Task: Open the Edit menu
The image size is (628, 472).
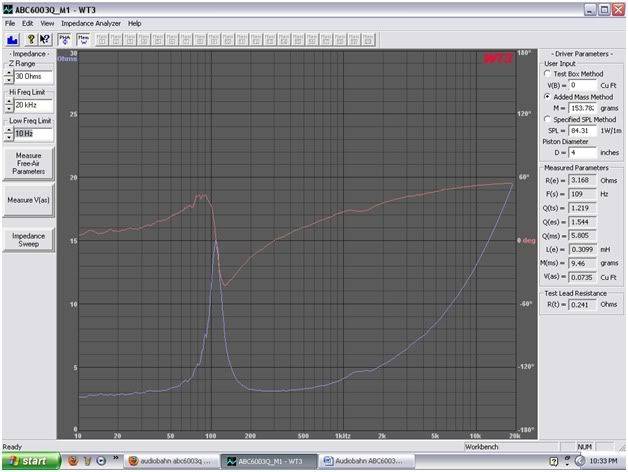Action: (x=28, y=24)
